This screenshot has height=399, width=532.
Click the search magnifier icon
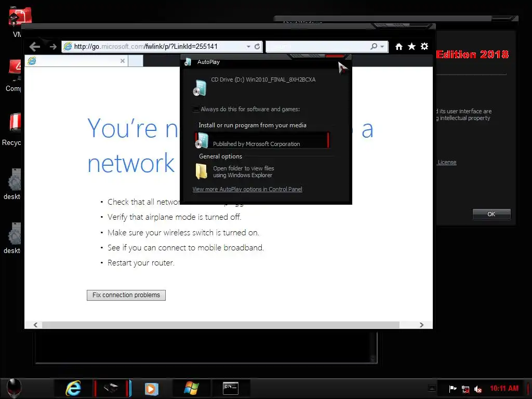click(374, 46)
